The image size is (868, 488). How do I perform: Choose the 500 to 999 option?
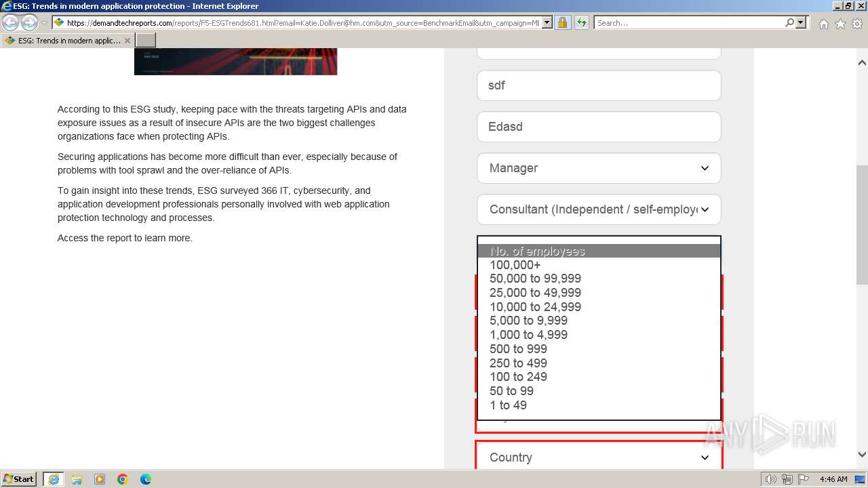click(599, 349)
